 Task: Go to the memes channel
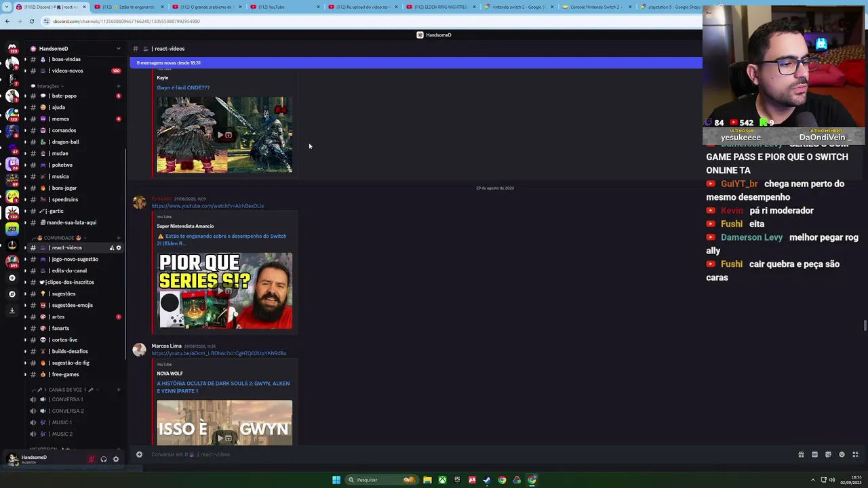coord(75,119)
